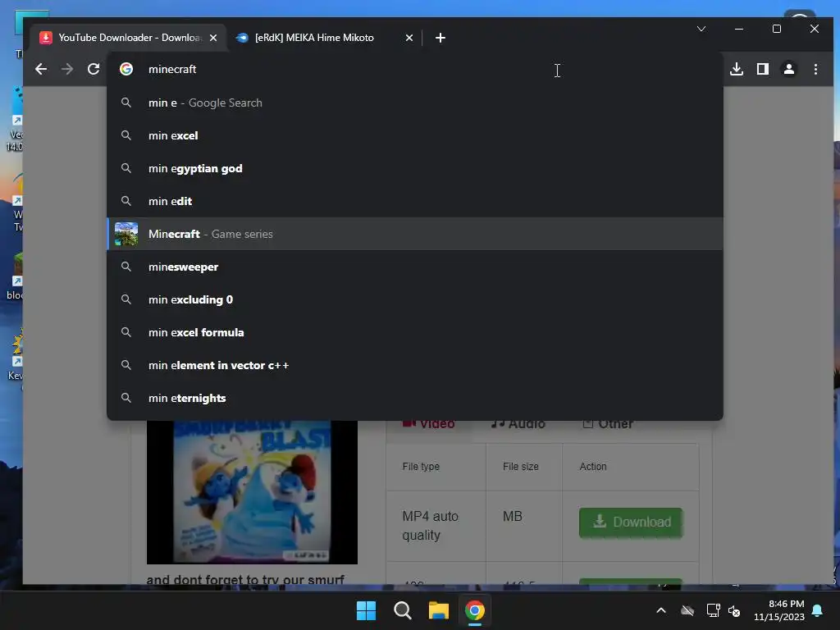Select suggestion 'min excel'

click(415, 135)
